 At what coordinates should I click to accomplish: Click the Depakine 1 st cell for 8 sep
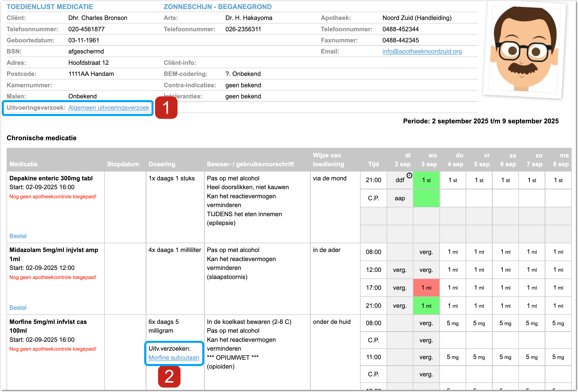click(558, 180)
